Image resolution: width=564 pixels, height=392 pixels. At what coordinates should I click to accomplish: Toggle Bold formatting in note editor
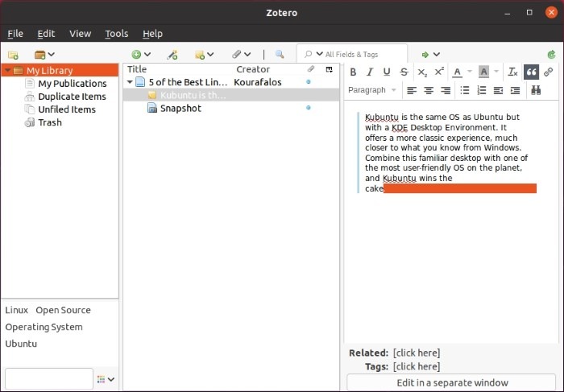click(353, 72)
